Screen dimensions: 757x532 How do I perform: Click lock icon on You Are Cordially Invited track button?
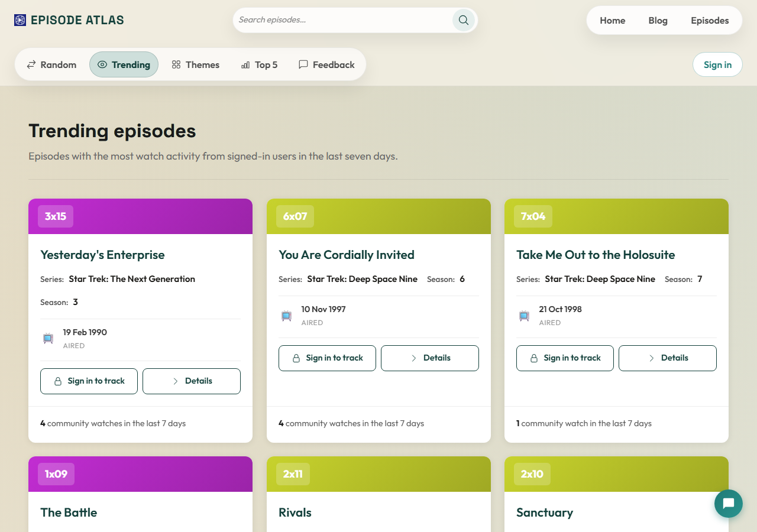coord(296,358)
